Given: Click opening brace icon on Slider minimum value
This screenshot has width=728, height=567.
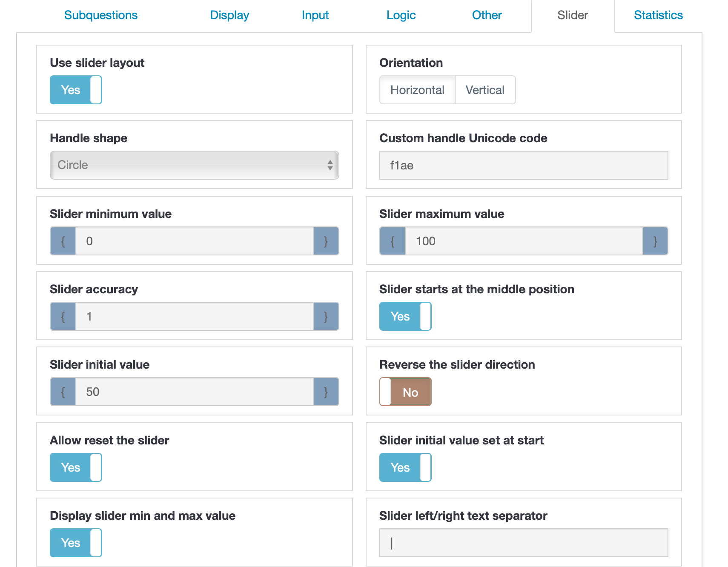Looking at the screenshot, I should pyautogui.click(x=63, y=241).
